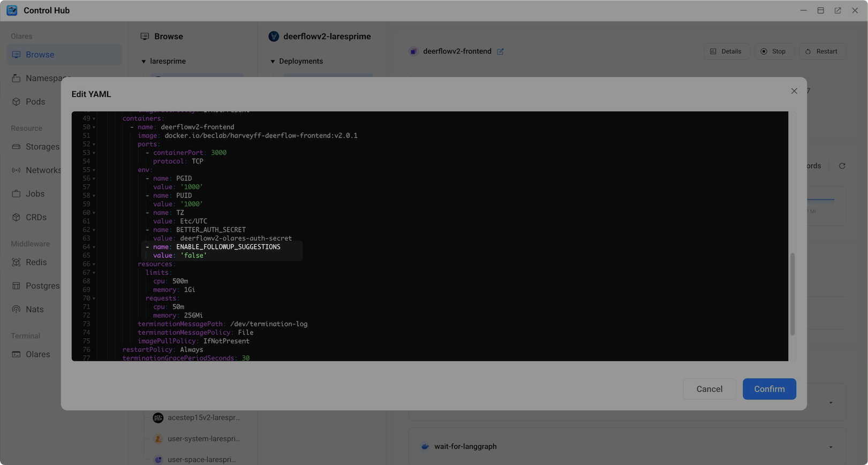The width and height of the screenshot is (868, 465).
Task: Click the acestep15v2 namespace icon
Action: 158,417
